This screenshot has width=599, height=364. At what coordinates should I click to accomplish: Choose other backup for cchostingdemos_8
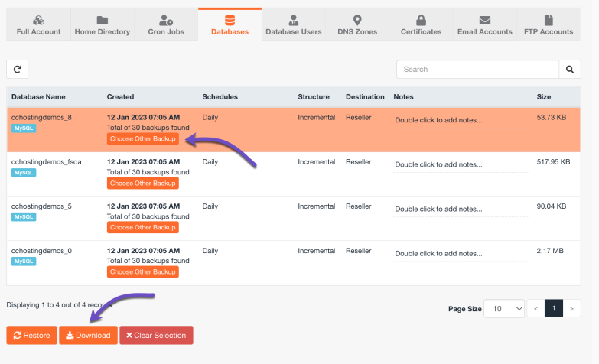pos(143,139)
